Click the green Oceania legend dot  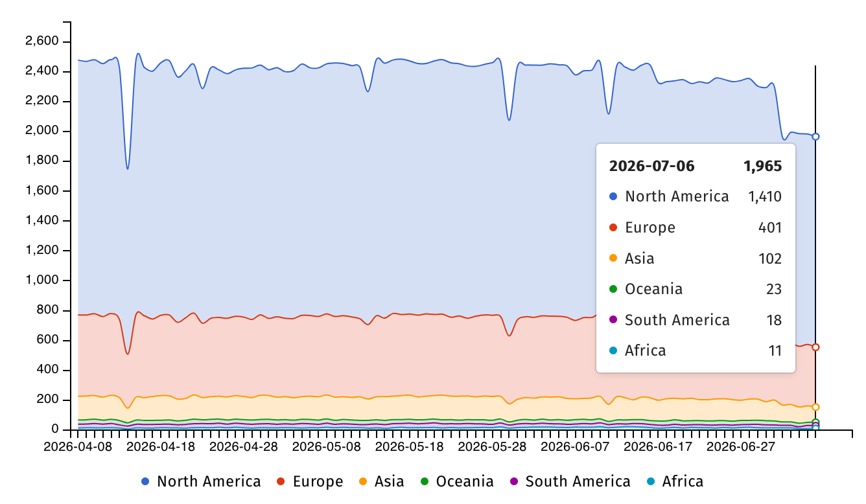point(424,481)
